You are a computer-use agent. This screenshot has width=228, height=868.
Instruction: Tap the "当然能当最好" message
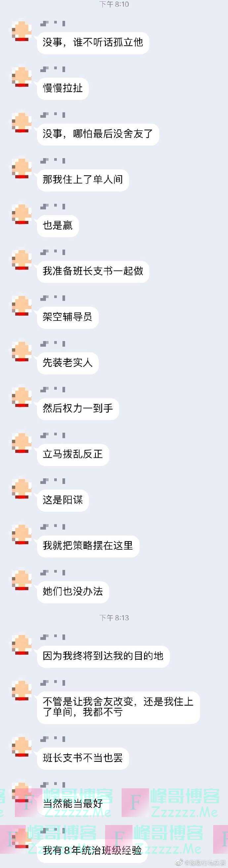pyautogui.click(x=73, y=804)
